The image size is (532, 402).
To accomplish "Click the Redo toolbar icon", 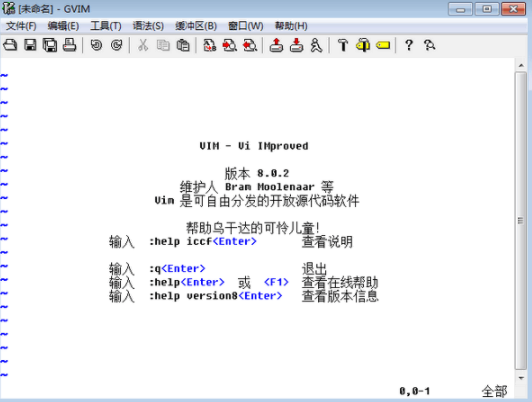I will tap(116, 45).
